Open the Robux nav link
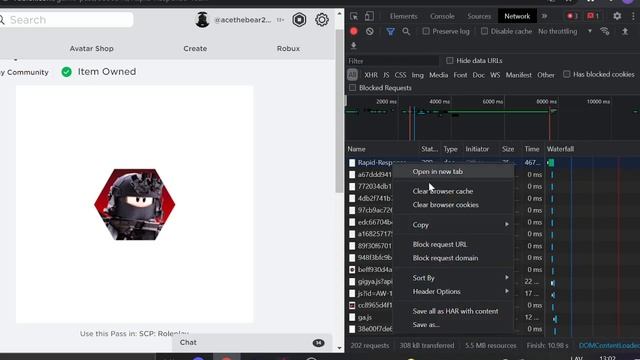 point(288,49)
